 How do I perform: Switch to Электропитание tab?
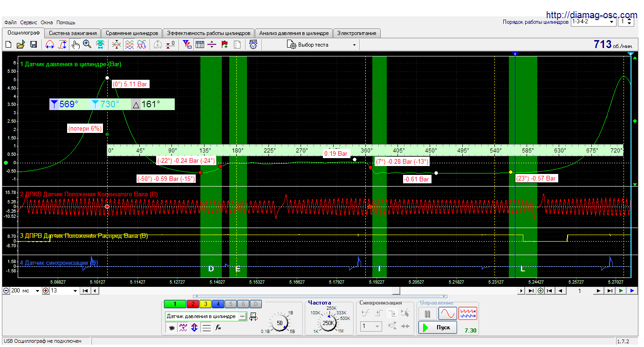[x=357, y=33]
